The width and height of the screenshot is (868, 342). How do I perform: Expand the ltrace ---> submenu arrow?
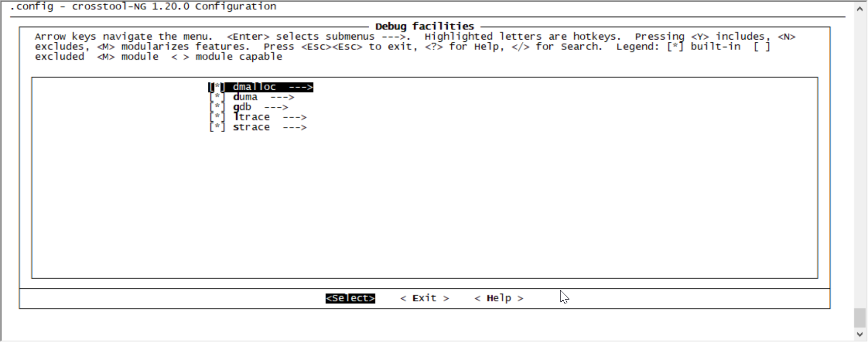pyautogui.click(x=294, y=117)
